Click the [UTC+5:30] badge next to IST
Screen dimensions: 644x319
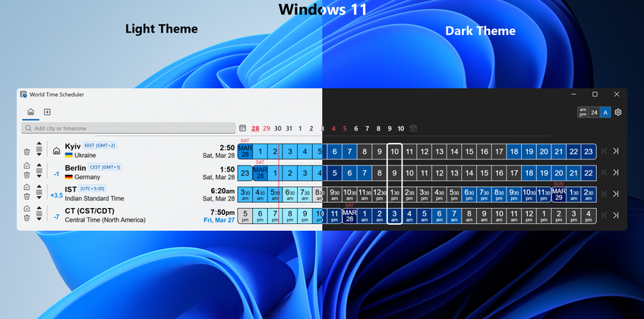click(x=93, y=188)
